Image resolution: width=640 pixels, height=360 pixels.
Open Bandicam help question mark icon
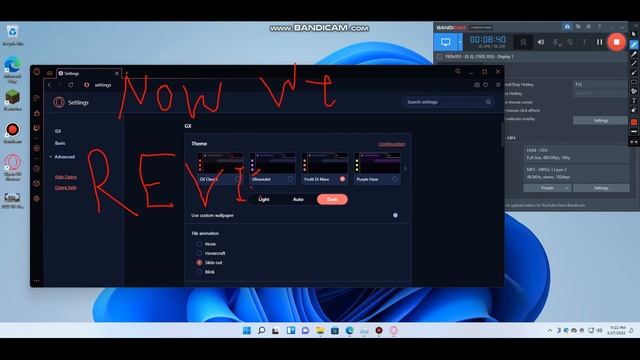click(600, 27)
